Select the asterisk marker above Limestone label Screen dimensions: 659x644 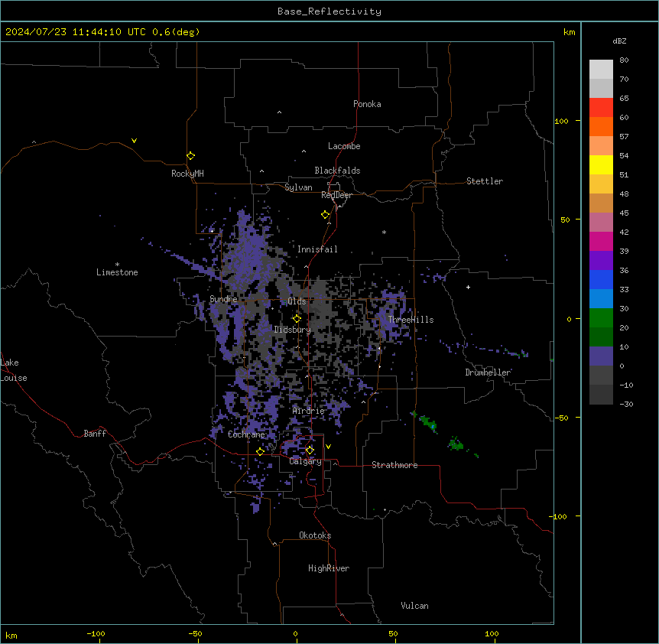tap(117, 265)
